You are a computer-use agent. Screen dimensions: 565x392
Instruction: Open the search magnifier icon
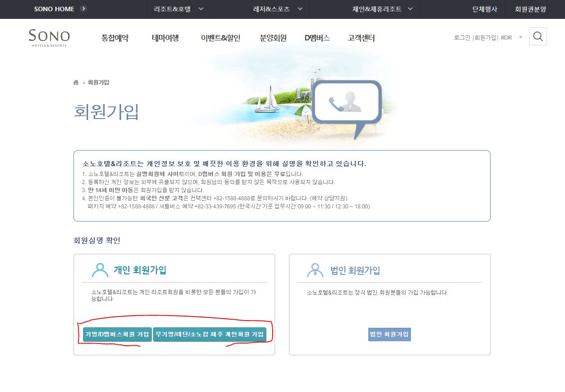point(538,36)
